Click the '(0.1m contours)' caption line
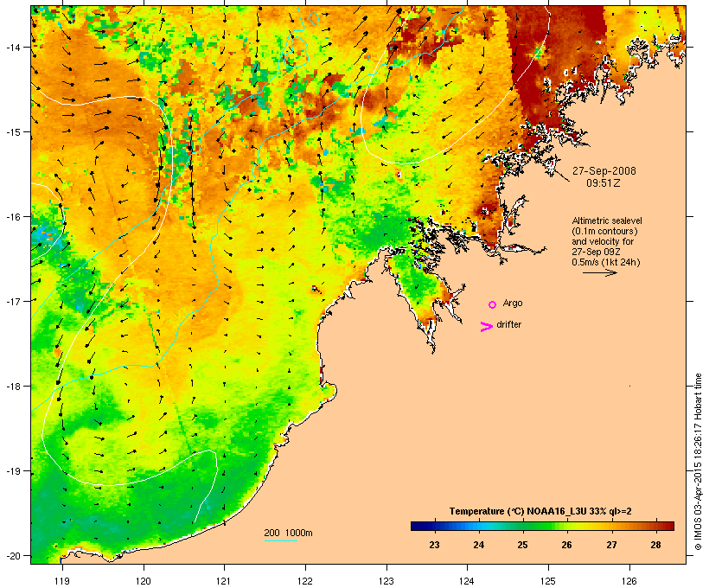 [604, 231]
